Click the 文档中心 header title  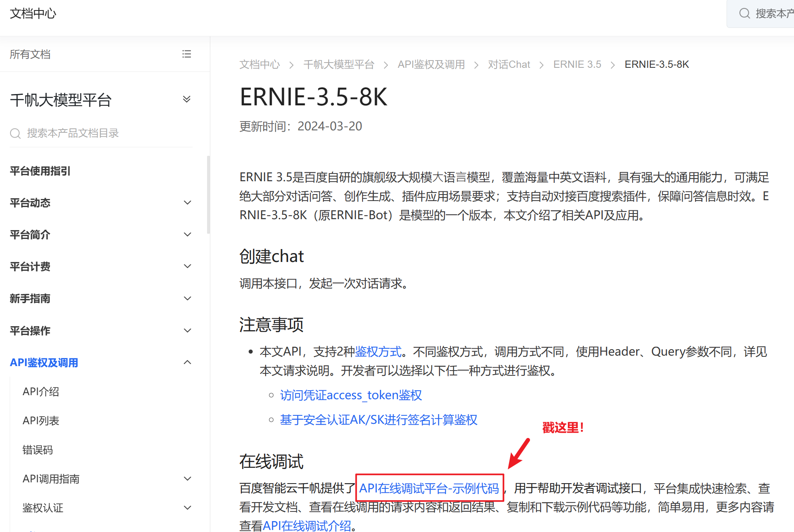(33, 14)
